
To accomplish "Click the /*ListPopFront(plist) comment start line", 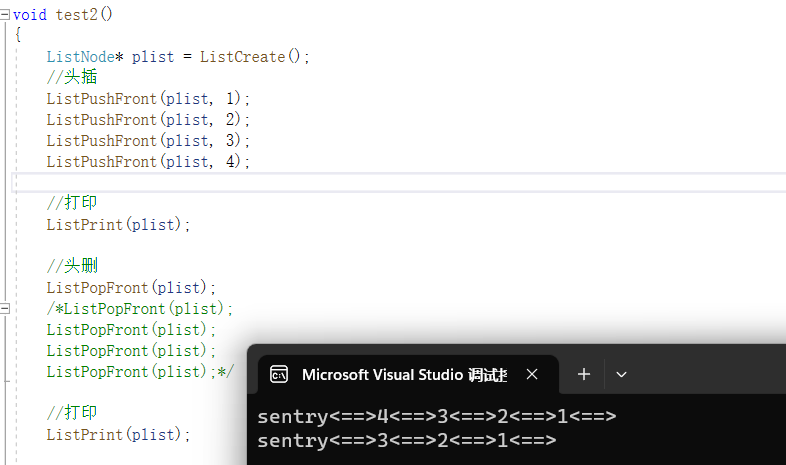I will (139, 309).
